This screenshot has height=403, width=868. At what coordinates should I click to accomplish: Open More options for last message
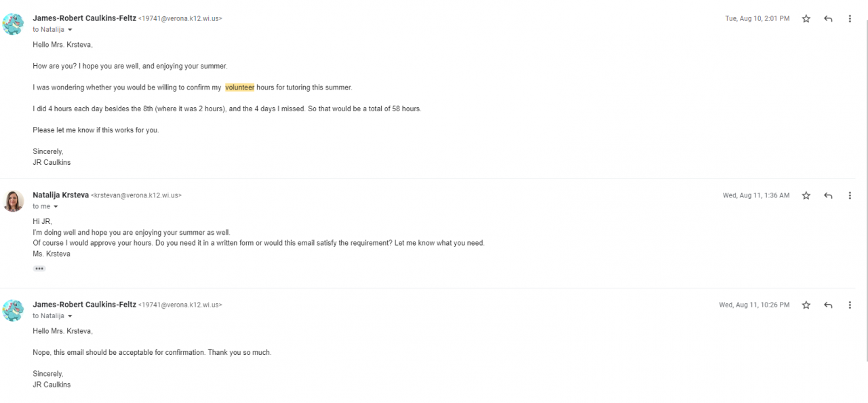pyautogui.click(x=850, y=305)
